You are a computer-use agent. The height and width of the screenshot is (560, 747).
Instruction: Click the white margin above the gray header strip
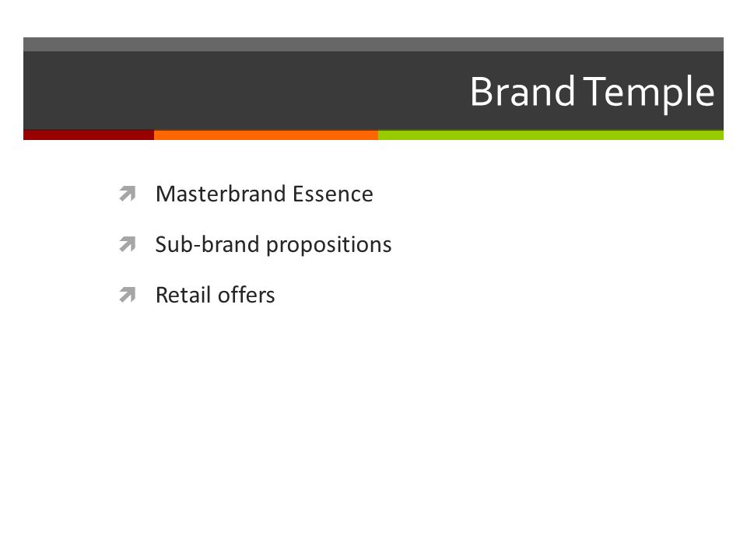click(373, 19)
